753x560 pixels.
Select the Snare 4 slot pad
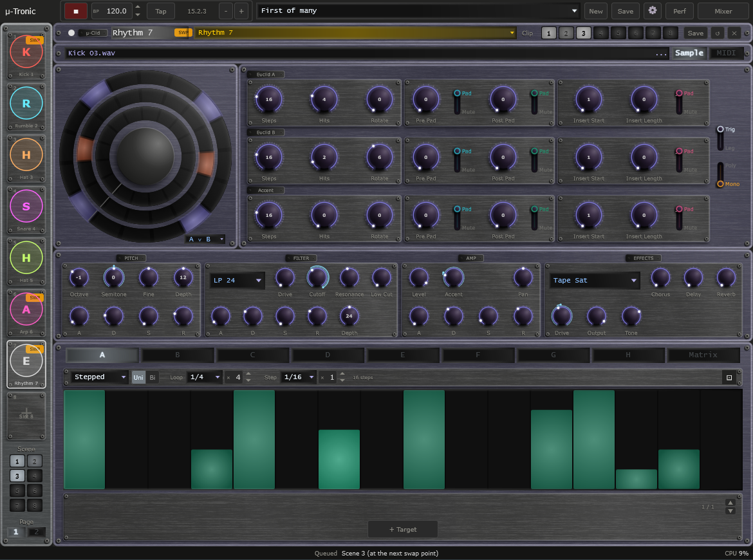click(x=26, y=206)
